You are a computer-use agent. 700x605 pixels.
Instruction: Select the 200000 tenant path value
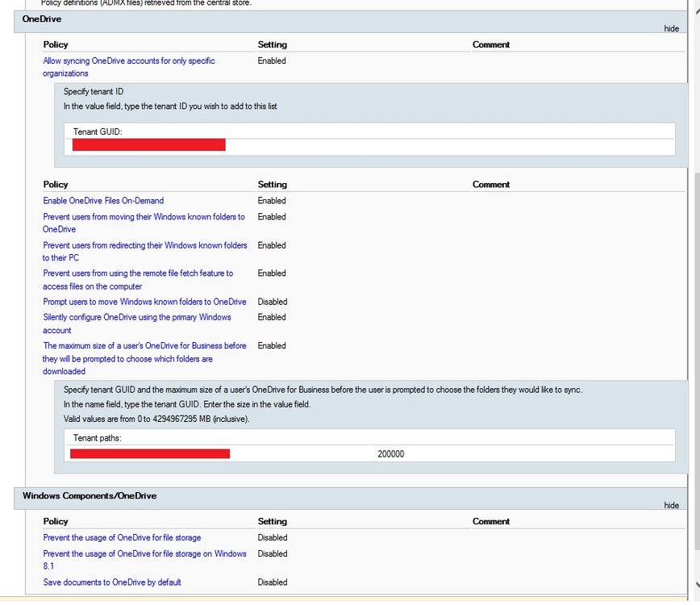[390, 454]
